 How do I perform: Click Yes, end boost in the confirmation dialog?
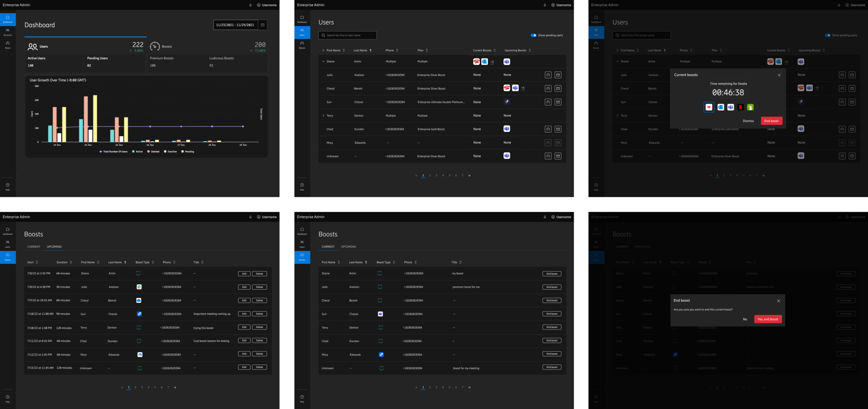(768, 319)
